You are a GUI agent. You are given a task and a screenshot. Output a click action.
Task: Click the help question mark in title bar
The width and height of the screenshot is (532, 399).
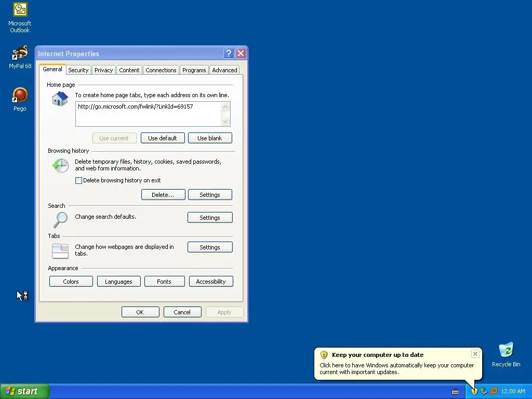229,54
